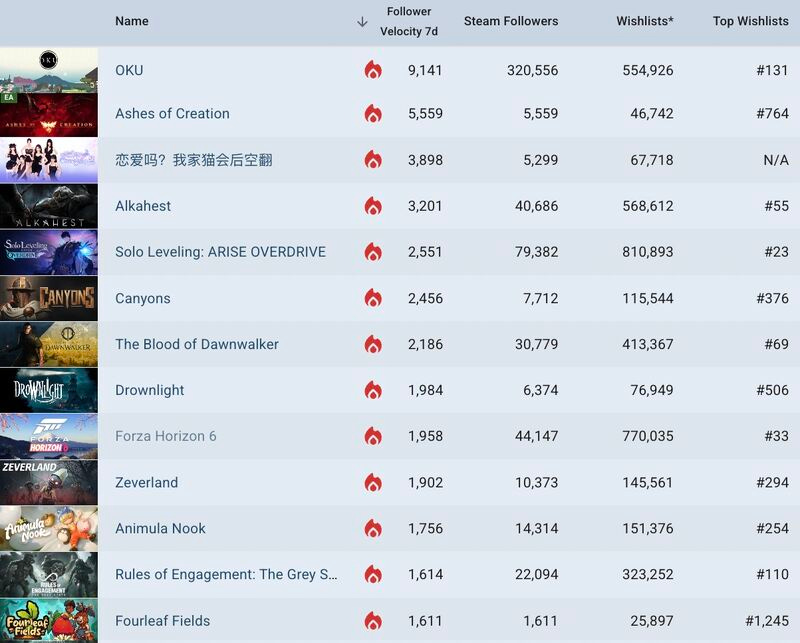800x643 pixels.
Task: Sort by the Name column header
Action: tap(132, 21)
